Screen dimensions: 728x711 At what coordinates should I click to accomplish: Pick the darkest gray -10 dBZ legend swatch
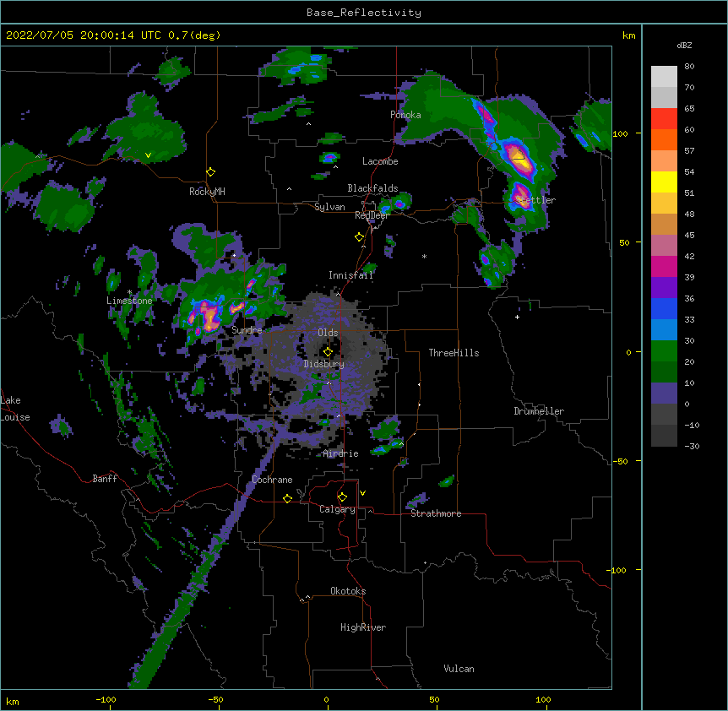click(x=664, y=436)
